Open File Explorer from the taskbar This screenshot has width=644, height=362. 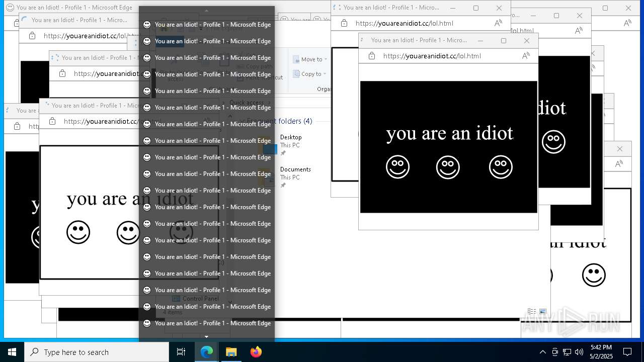coord(231,352)
